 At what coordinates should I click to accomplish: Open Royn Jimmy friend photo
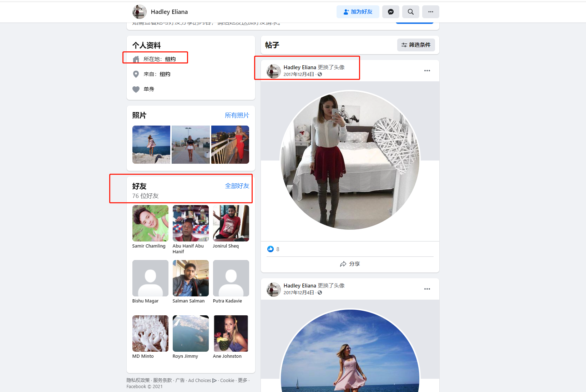(x=191, y=334)
